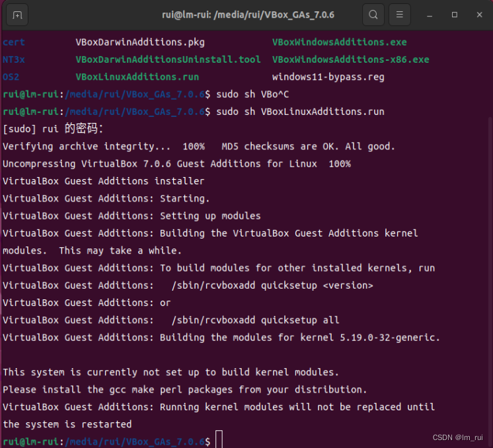493x448 pixels.
Task: Click VBoxDarwinAdditionsUninstall.tool file name
Action: point(169,59)
